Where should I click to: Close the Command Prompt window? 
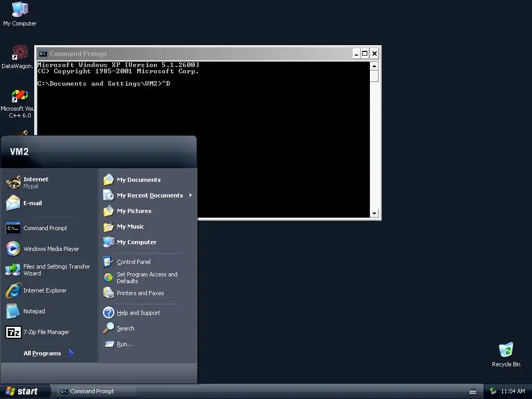374,54
